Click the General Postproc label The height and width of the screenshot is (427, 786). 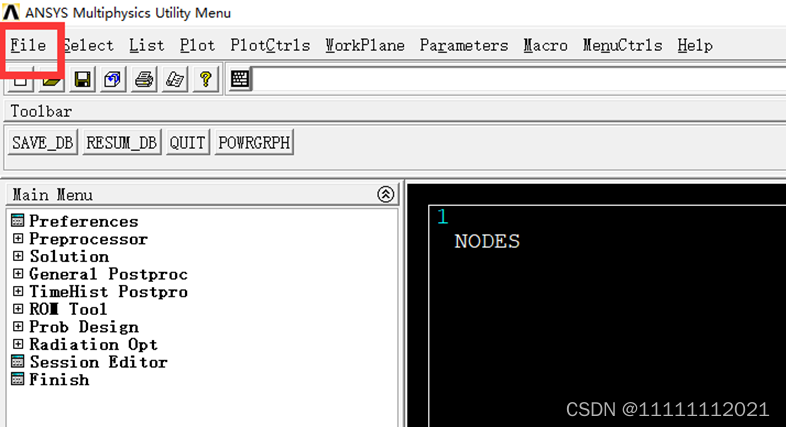pyautogui.click(x=108, y=274)
